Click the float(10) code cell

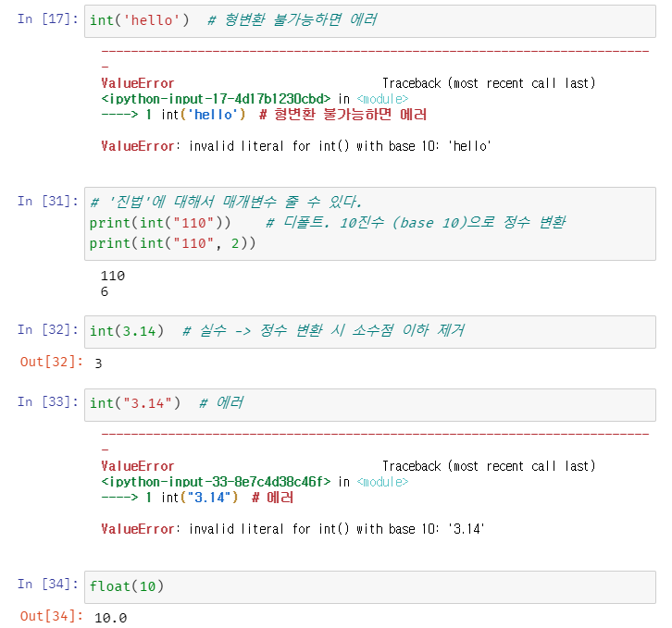(370, 587)
